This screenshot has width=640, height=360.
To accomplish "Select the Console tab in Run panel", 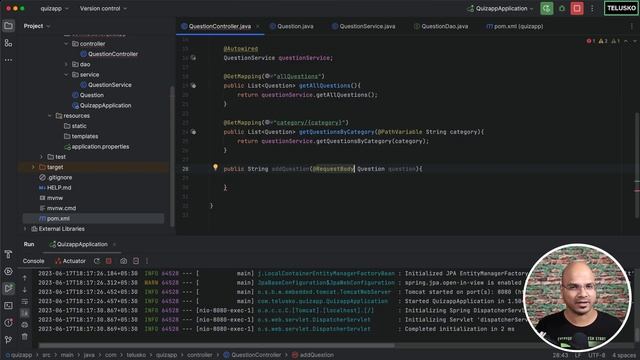I will (33, 261).
